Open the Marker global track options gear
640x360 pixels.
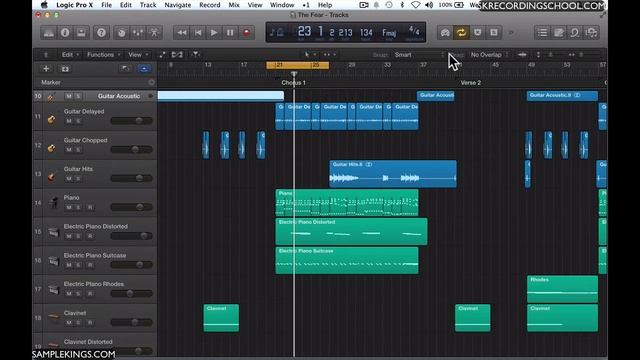151,82
